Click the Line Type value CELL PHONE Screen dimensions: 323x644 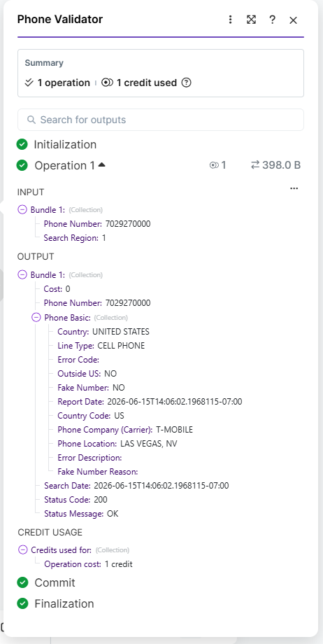121,345
